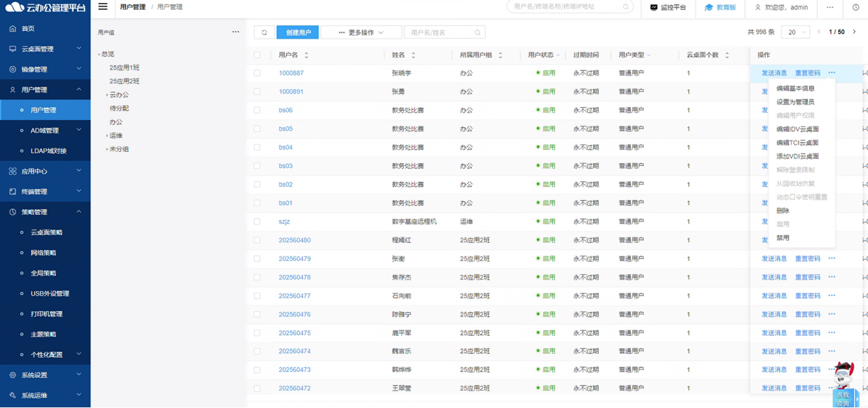This screenshot has width=868, height=408.
Task: Choose 删除 in the dropdown menu
Action: [783, 210]
